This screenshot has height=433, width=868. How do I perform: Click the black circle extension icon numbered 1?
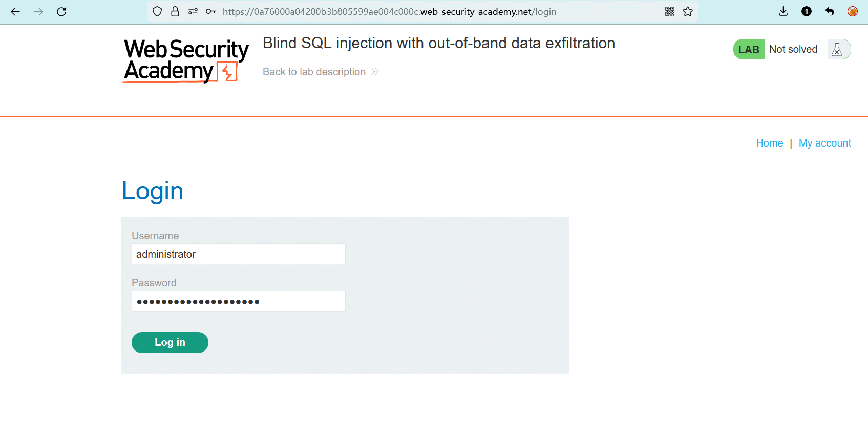point(807,12)
